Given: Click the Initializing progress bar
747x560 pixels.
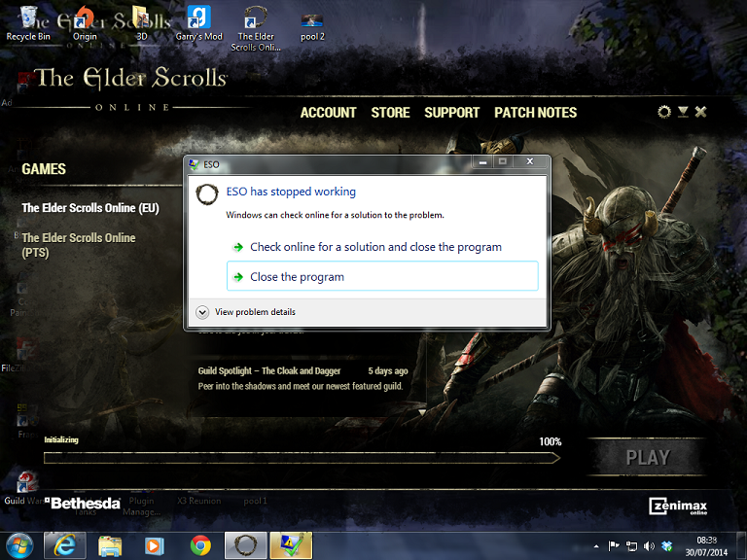Looking at the screenshot, I should coord(302,458).
